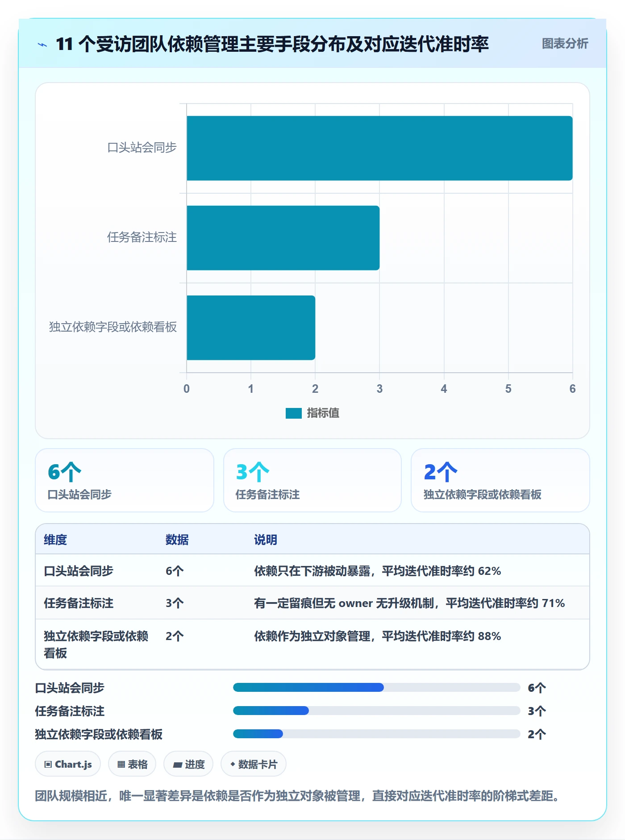Click the 口头站会同步 y-axis label
This screenshot has height=840, width=625.
142,148
